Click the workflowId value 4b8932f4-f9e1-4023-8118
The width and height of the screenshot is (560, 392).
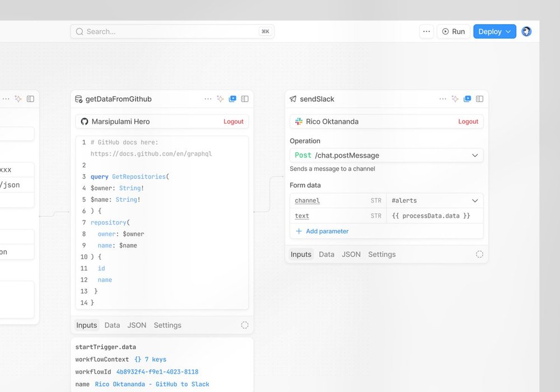(x=157, y=372)
